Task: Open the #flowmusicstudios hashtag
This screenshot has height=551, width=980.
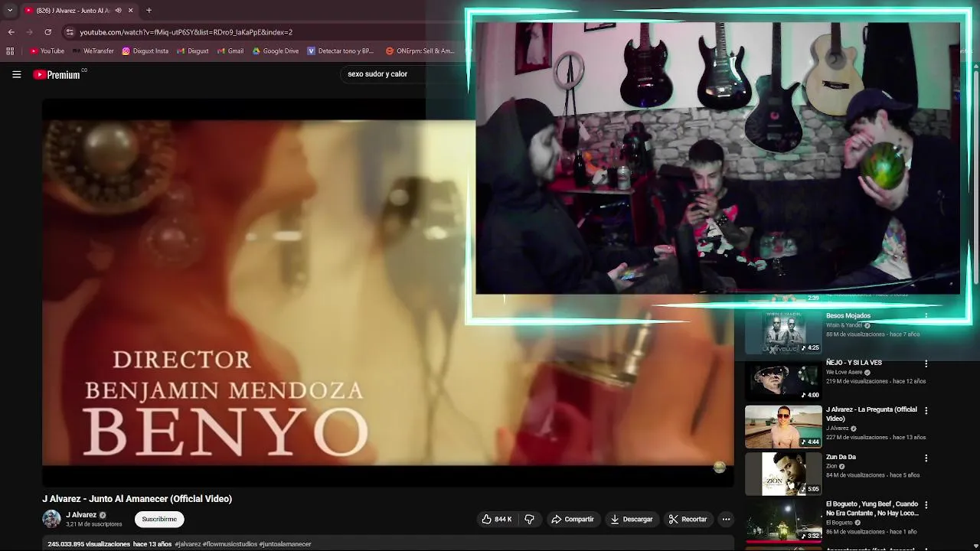Action: tap(230, 544)
